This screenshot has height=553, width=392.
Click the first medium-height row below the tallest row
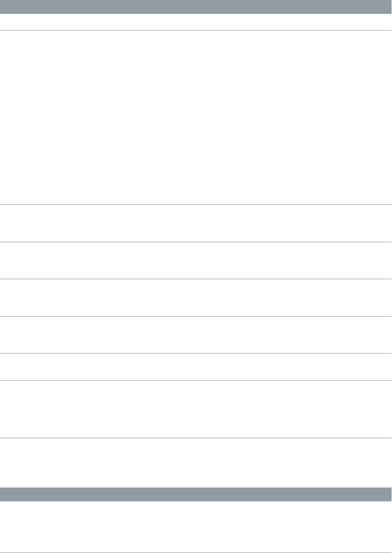coord(196,223)
